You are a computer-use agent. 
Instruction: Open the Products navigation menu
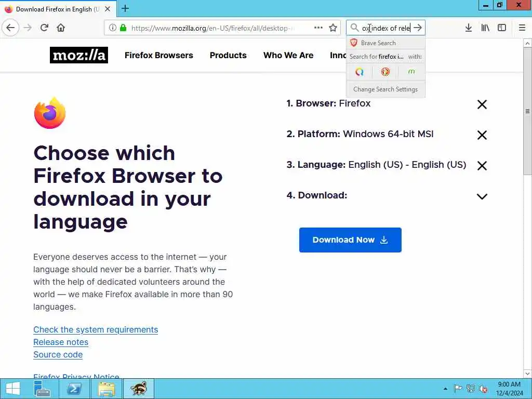click(x=228, y=55)
